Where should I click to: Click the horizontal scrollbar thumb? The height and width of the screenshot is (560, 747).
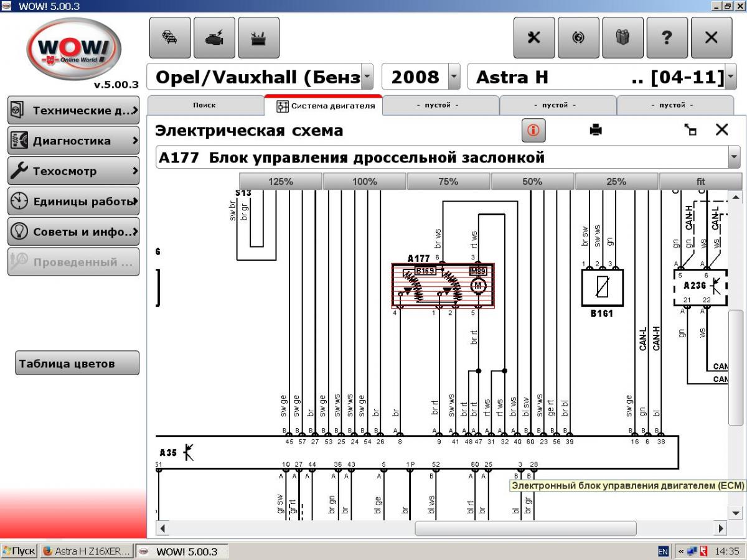(x=525, y=528)
